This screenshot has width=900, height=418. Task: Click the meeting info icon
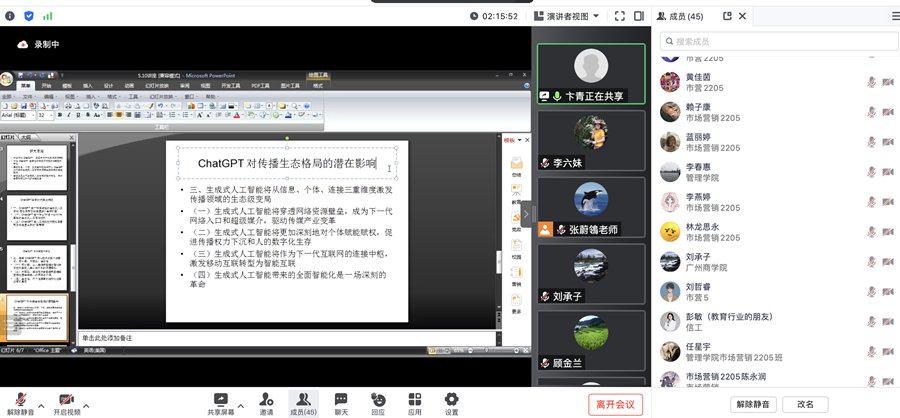[x=9, y=16]
